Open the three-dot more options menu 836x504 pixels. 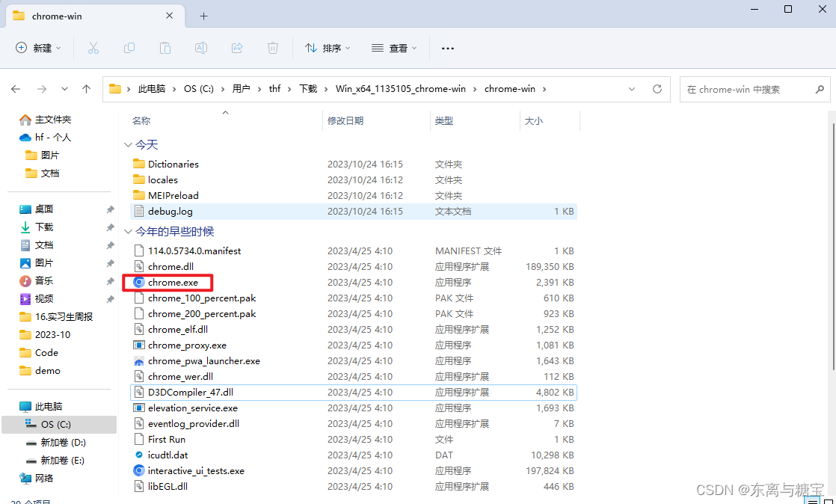(x=448, y=49)
